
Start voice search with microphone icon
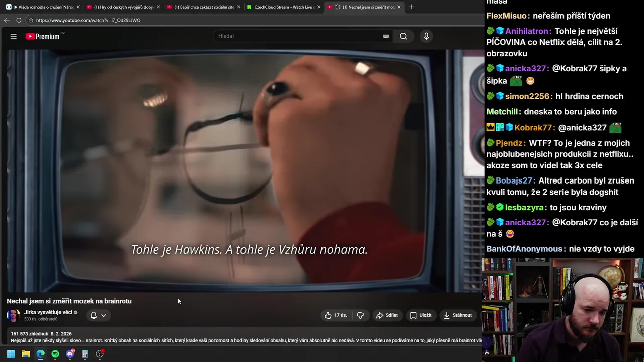(426, 36)
